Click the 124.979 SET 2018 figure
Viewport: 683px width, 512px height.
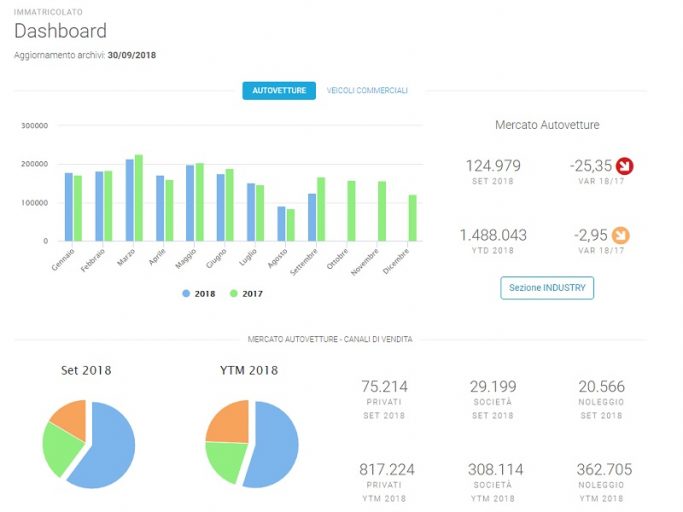493,166
